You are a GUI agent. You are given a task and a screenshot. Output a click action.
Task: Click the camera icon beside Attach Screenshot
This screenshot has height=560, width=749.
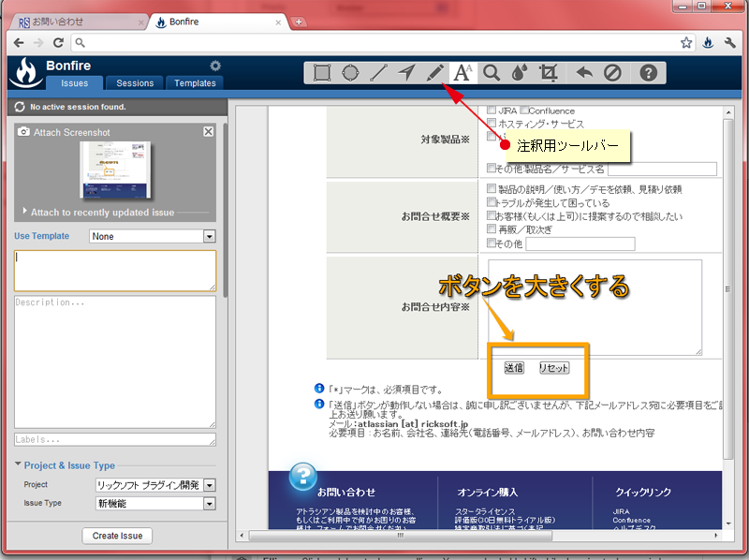tap(23, 131)
